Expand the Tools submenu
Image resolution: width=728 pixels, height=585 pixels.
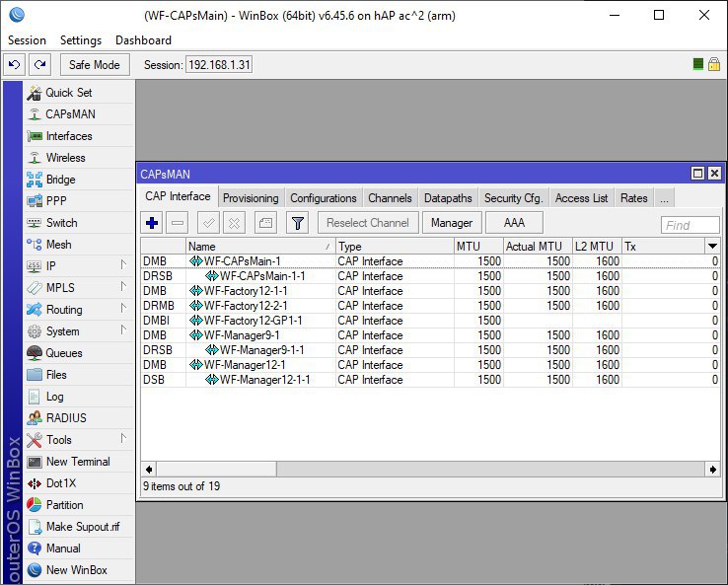[x=123, y=439]
